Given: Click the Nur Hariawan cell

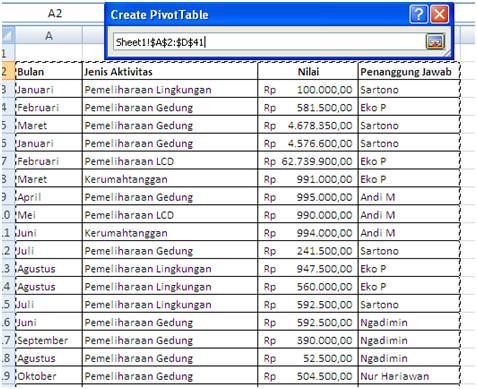Looking at the screenshot, I should click(409, 376).
